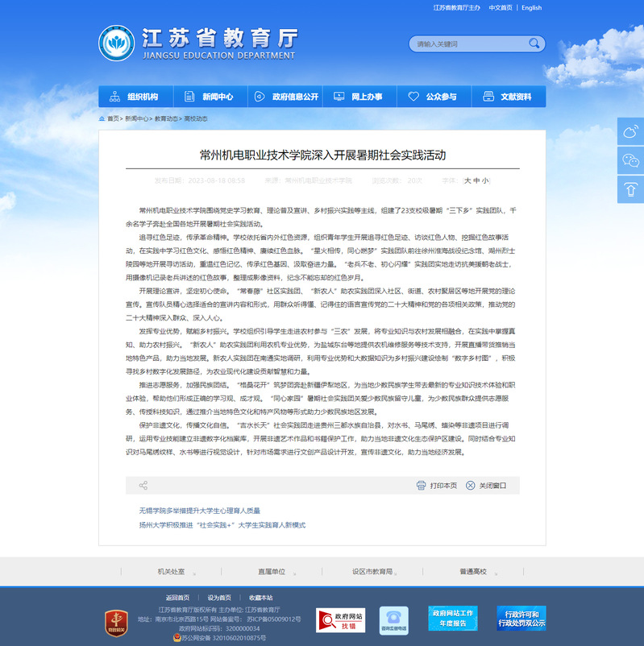Open related article 无锡学院多举措提升大学生心理育人质量
Image resolution: width=644 pixels, height=646 pixels.
[x=199, y=511]
